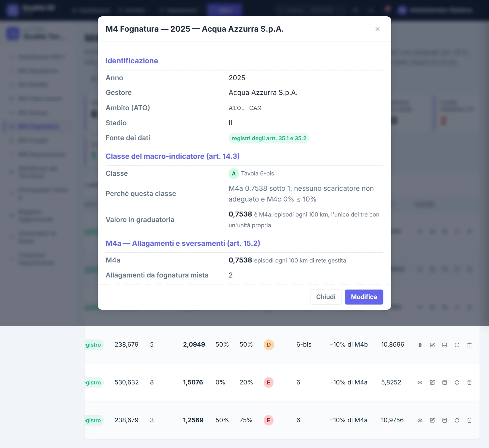The height and width of the screenshot is (448, 489).
Task: Recalculate the row showing 5,8252
Action: click(457, 382)
